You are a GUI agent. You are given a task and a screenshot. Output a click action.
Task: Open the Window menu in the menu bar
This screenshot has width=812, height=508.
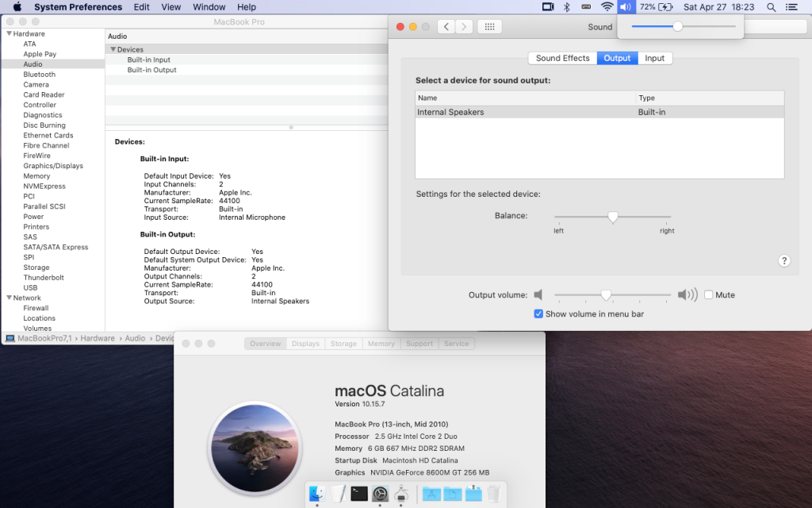209,7
